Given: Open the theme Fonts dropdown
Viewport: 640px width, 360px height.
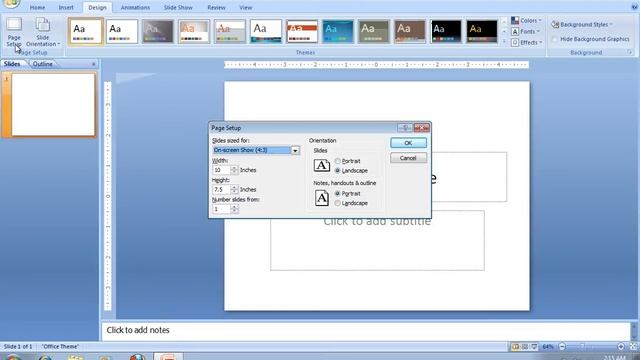Looking at the screenshot, I should (x=526, y=31).
